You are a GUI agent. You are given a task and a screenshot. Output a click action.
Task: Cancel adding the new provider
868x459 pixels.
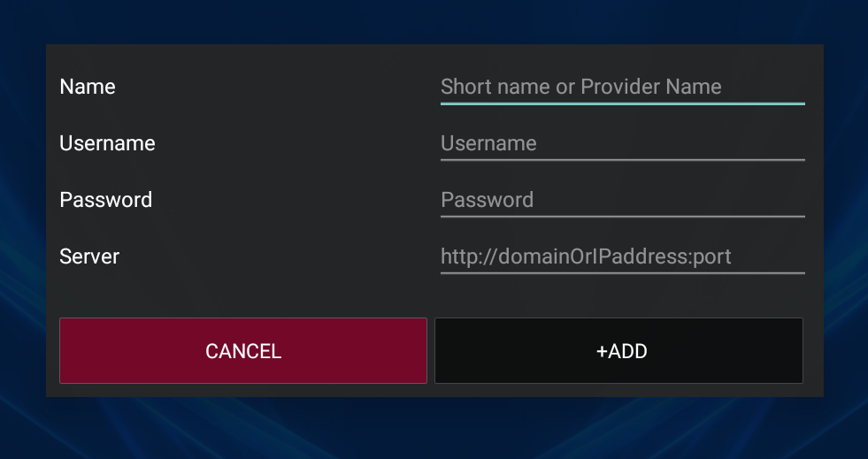point(243,350)
